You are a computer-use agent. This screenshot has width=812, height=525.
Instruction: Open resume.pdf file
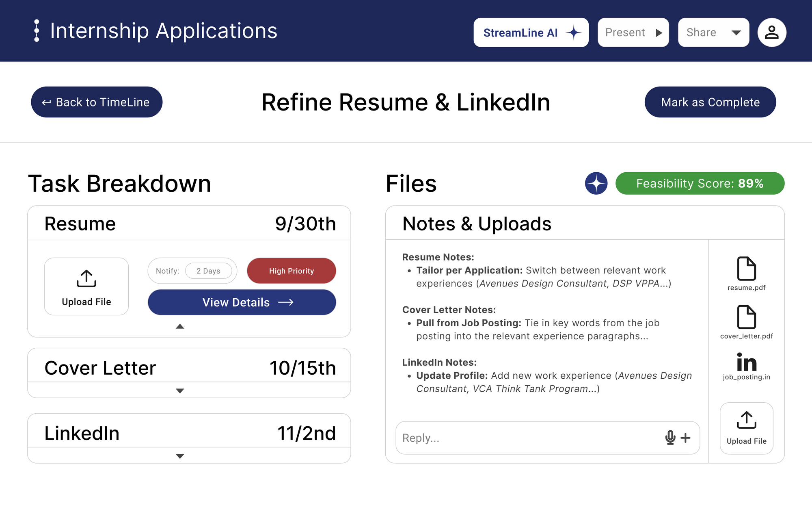click(x=746, y=274)
